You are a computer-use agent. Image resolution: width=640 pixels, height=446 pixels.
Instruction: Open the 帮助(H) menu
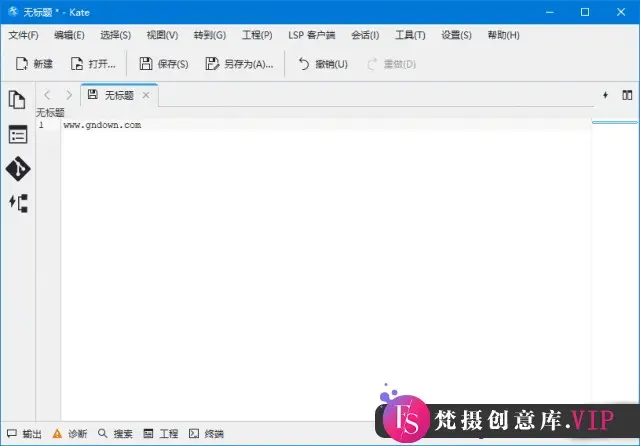(503, 35)
